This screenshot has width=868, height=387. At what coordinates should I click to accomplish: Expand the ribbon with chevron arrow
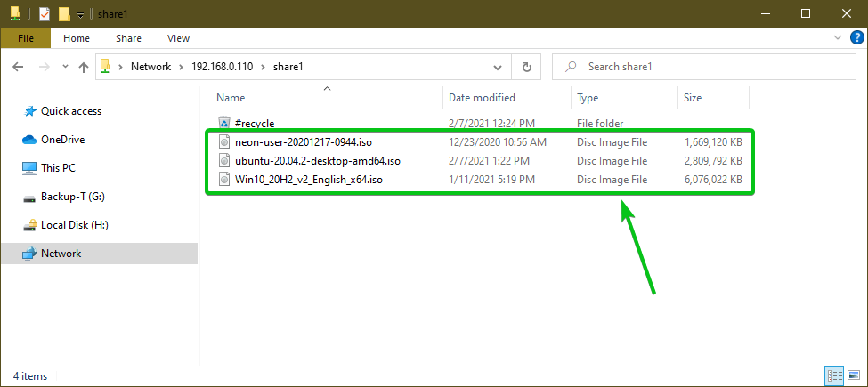(x=835, y=38)
